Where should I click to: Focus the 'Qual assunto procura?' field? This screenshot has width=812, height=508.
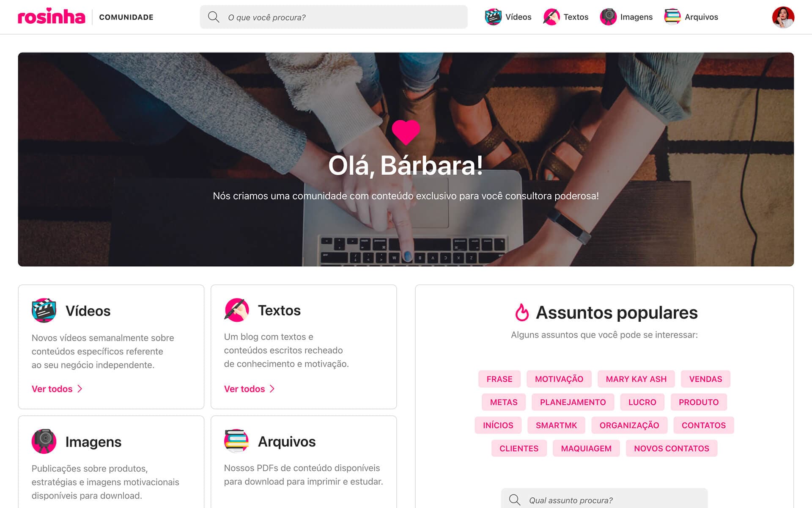(x=604, y=499)
